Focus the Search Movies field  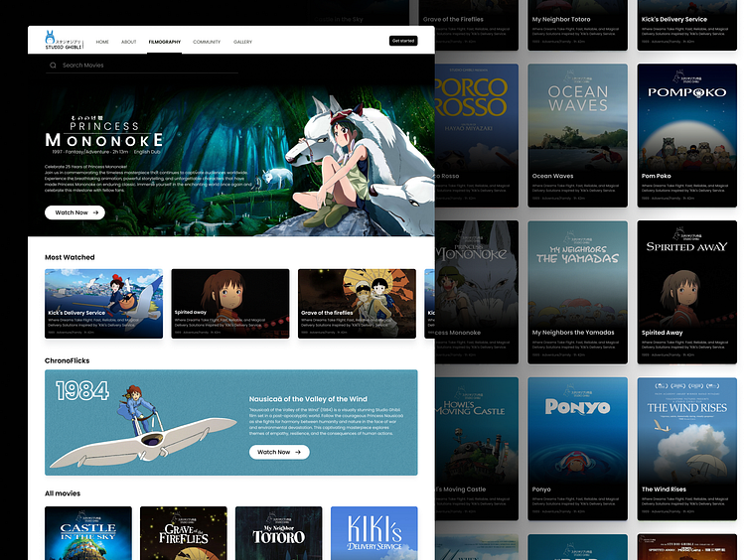pos(142,66)
